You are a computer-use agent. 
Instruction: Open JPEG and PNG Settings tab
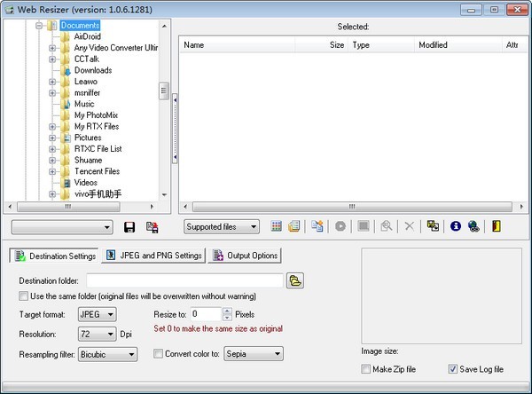pos(153,256)
